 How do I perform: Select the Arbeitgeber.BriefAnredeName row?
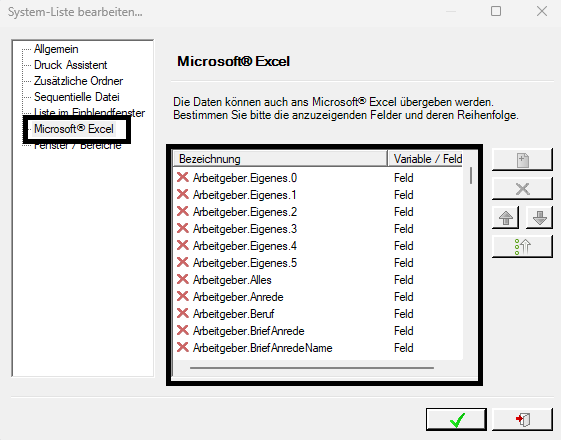(x=318, y=348)
